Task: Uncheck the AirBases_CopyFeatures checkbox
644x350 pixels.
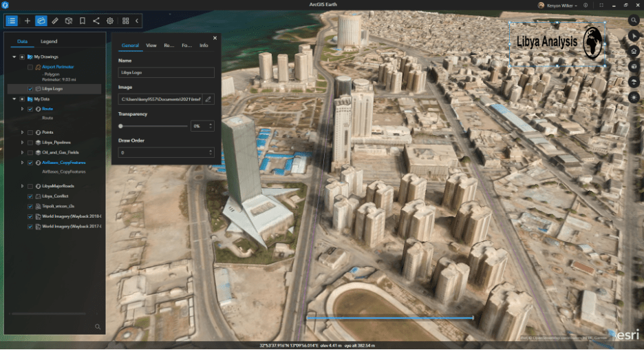Action: [x=30, y=163]
